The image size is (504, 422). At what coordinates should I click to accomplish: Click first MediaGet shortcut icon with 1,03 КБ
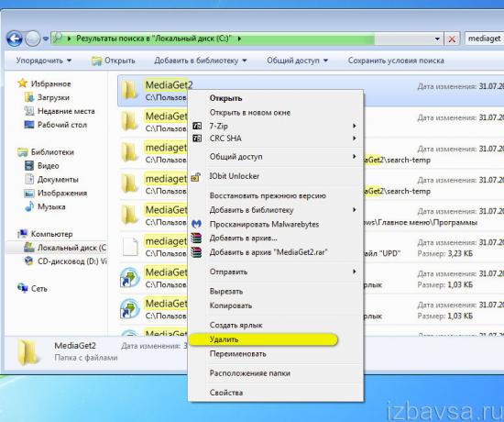point(130,277)
